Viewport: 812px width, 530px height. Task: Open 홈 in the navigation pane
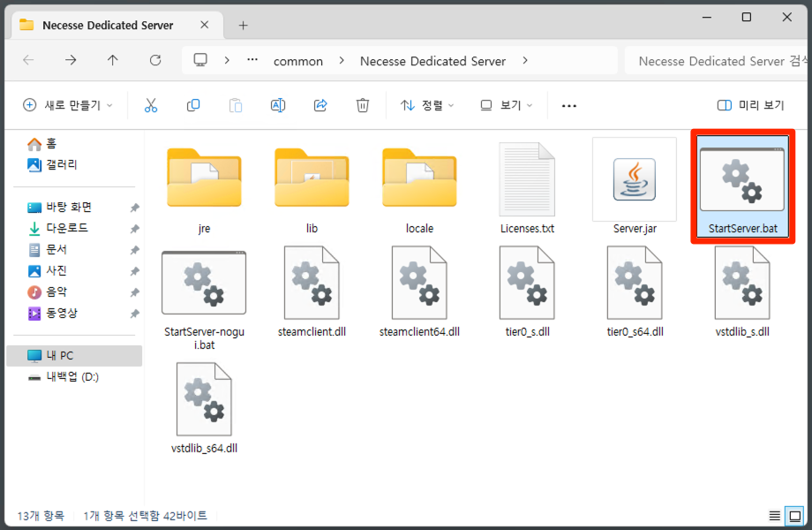[x=42, y=143]
